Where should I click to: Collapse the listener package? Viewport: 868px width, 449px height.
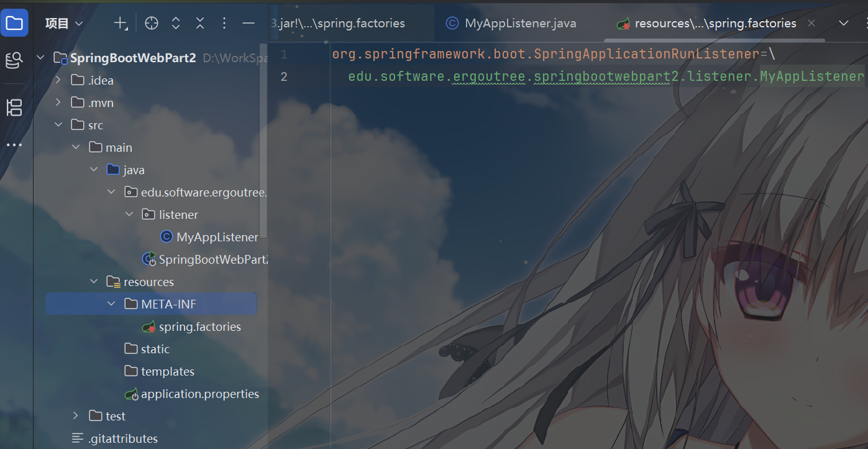click(x=129, y=215)
